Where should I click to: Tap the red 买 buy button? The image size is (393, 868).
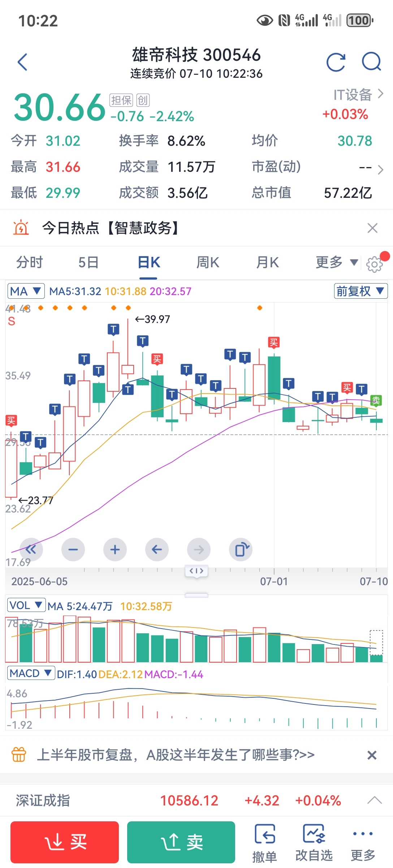[x=65, y=842]
